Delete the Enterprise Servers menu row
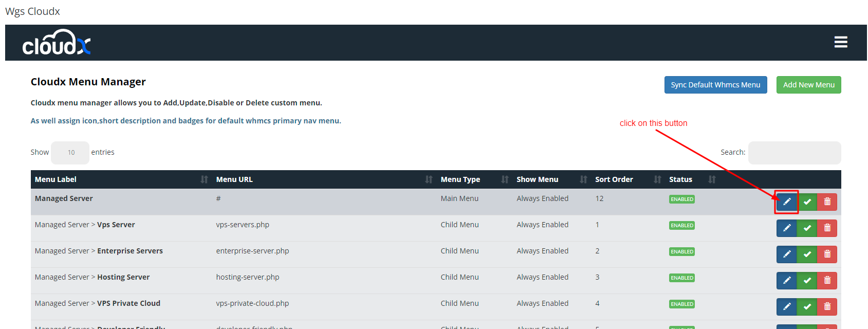The image size is (868, 329). tap(827, 254)
